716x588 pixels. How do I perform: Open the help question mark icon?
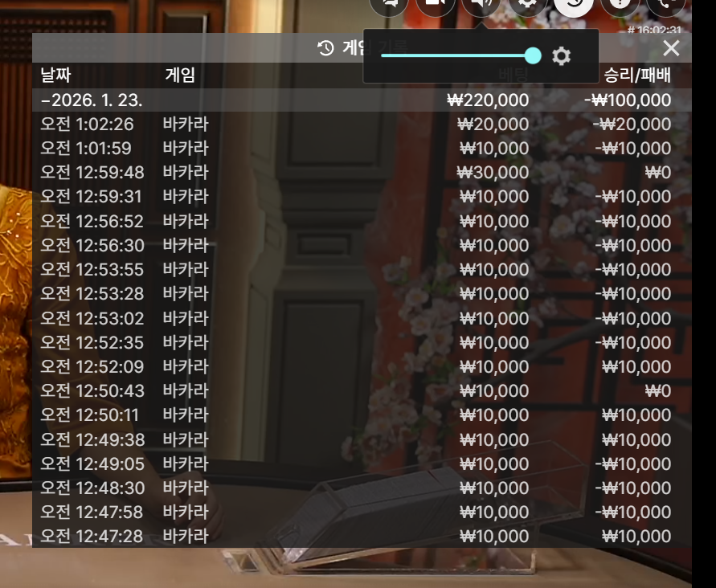620,4
